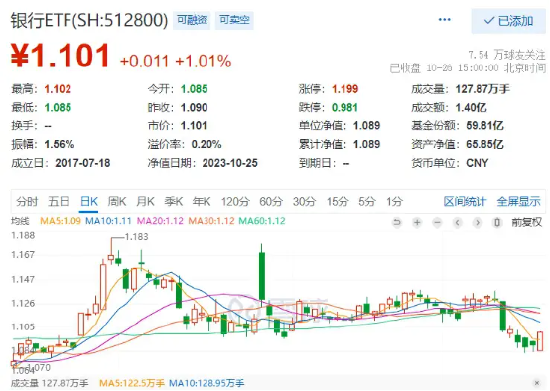The image size is (550, 391).
Task: Select the 60分 chart tab
Action: (x=271, y=202)
